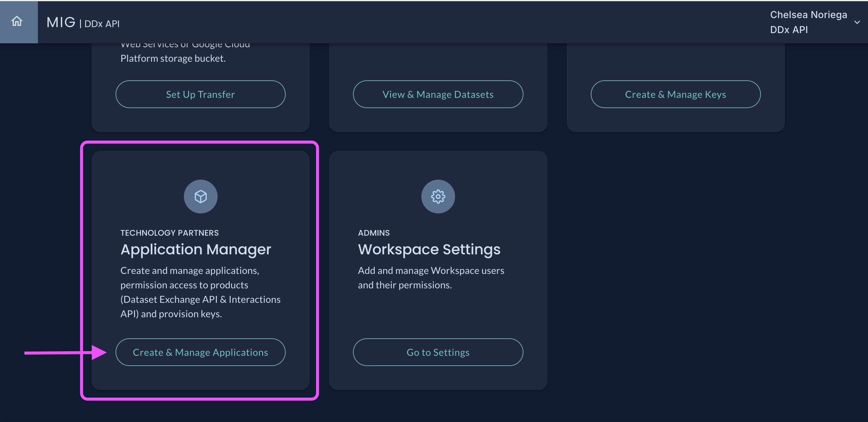Viewport: 868px width, 422px height.
Task: Expand the Chelsea Noriega account dropdown chevron
Action: coord(857,22)
